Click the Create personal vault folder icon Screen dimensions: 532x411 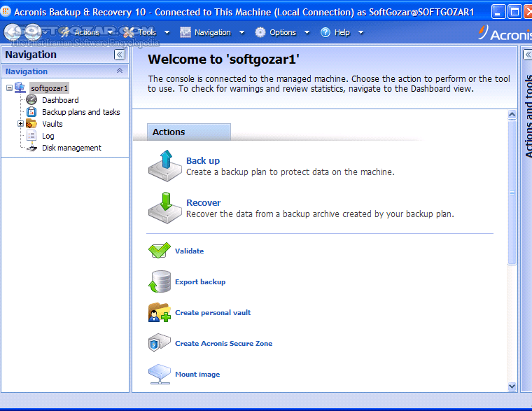160,312
